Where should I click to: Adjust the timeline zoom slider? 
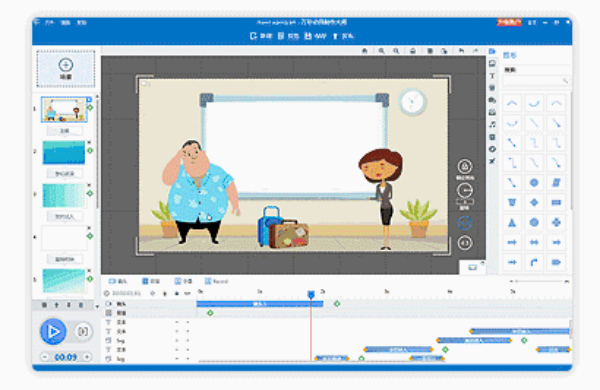(x=540, y=281)
